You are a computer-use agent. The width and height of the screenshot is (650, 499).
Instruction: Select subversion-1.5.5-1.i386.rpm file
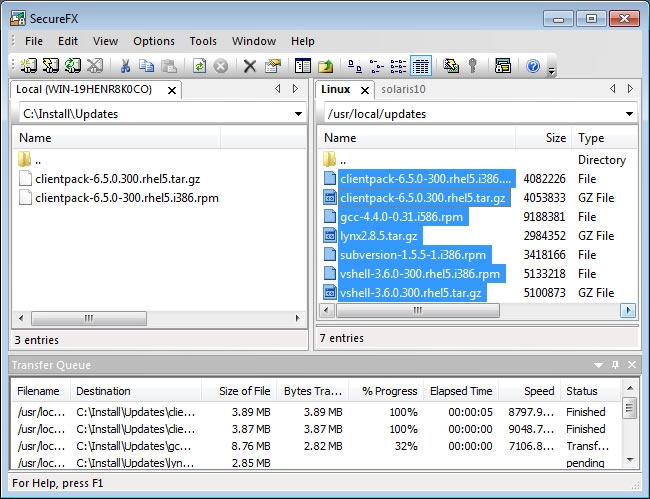(x=412, y=255)
